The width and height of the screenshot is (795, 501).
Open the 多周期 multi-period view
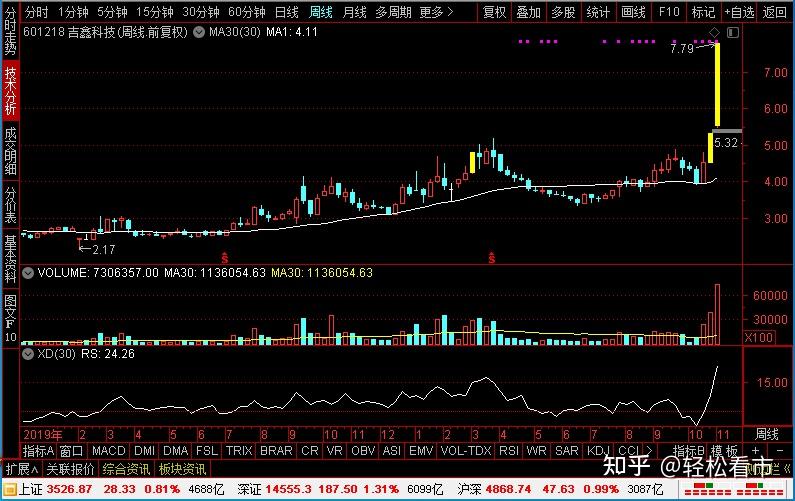(x=393, y=12)
